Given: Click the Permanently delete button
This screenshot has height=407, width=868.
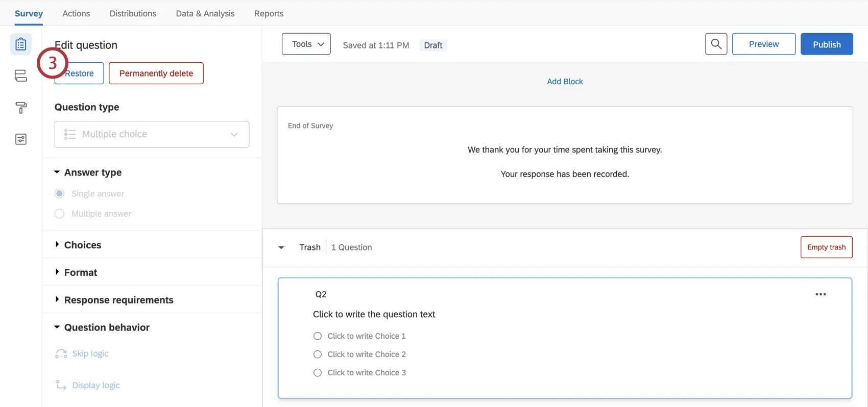Looking at the screenshot, I should 156,73.
